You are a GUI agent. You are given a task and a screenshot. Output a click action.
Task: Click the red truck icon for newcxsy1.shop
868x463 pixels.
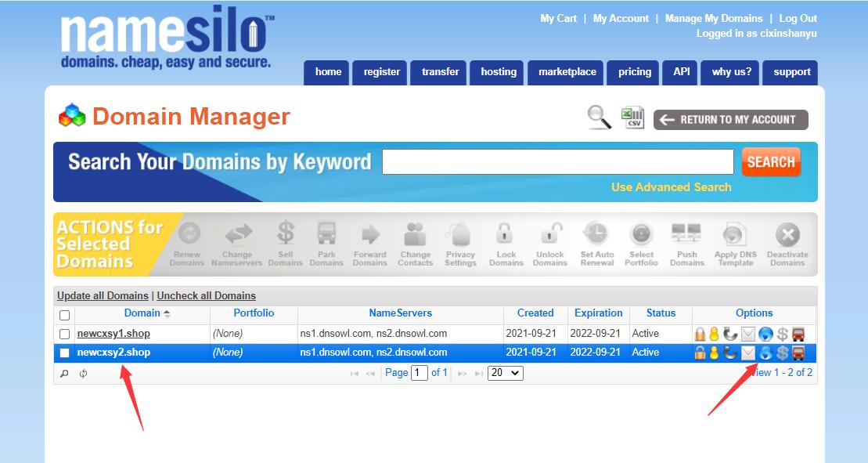point(798,334)
